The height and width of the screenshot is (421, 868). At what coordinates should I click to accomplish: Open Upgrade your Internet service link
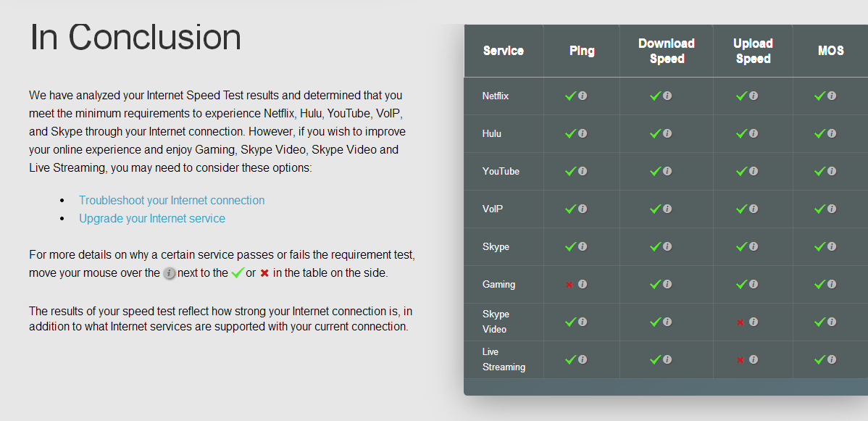pos(152,218)
